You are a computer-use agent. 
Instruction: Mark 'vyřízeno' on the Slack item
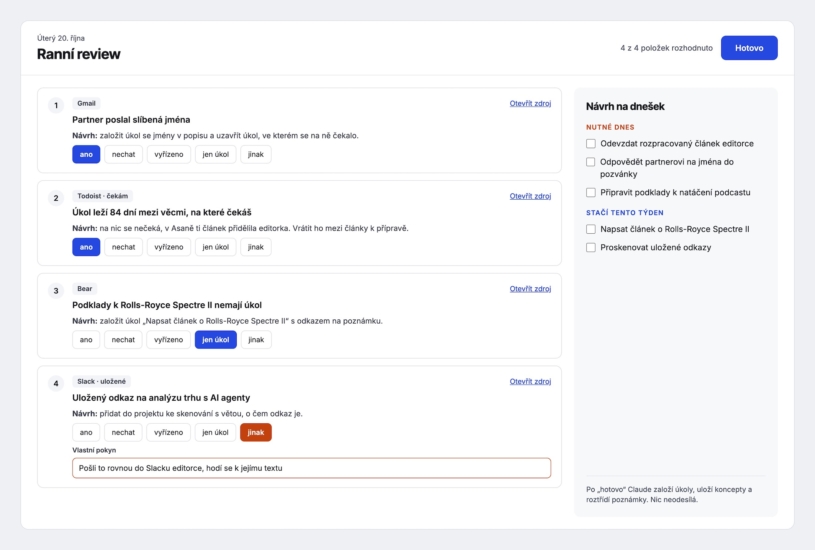coord(168,432)
